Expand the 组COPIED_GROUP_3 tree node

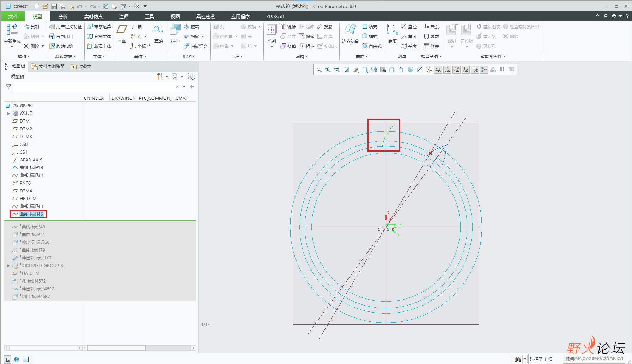(x=8, y=266)
